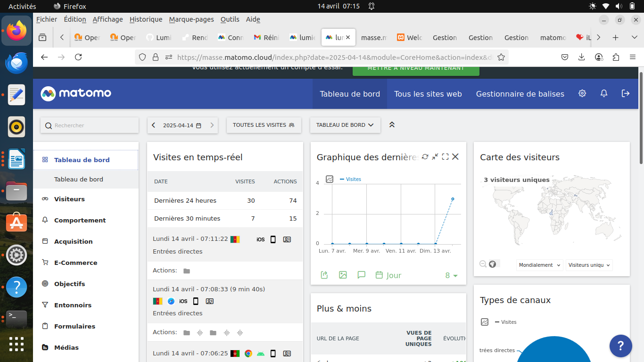Open Visiteurs section in the sidebar
This screenshot has width=644, height=362.
pyautogui.click(x=69, y=199)
